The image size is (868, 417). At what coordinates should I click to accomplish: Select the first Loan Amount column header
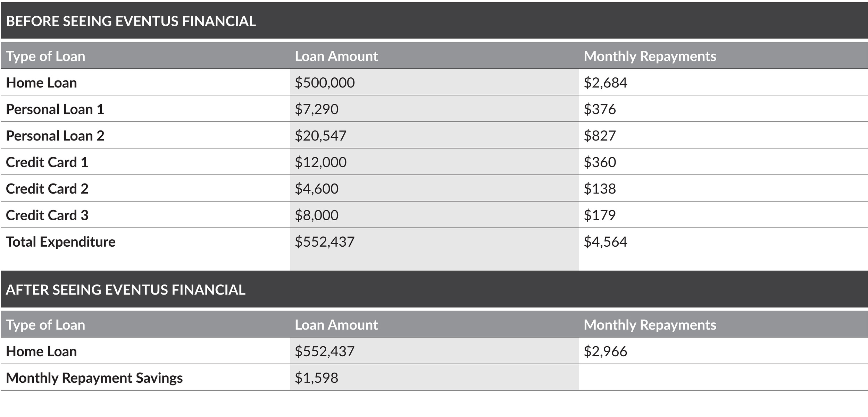pos(336,56)
